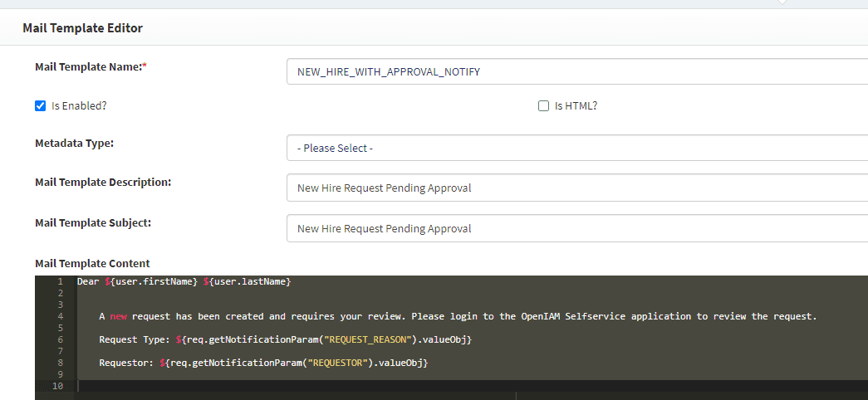Image resolution: width=868 pixels, height=400 pixels.
Task: Click the 'Requestor:' text in line 8
Action: [x=126, y=363]
